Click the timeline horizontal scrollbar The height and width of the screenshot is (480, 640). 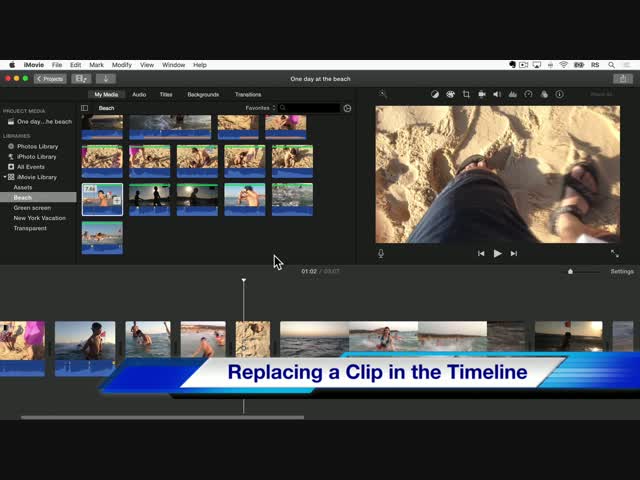(162, 417)
